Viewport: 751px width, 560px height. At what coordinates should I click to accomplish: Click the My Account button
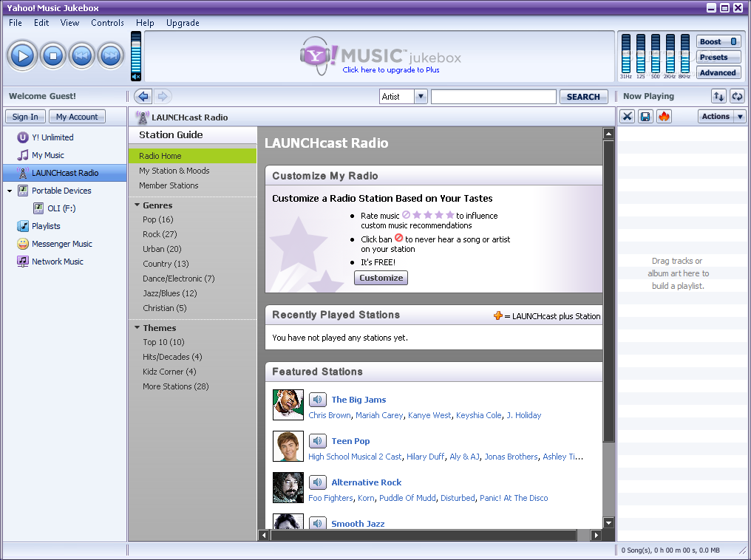tap(77, 117)
